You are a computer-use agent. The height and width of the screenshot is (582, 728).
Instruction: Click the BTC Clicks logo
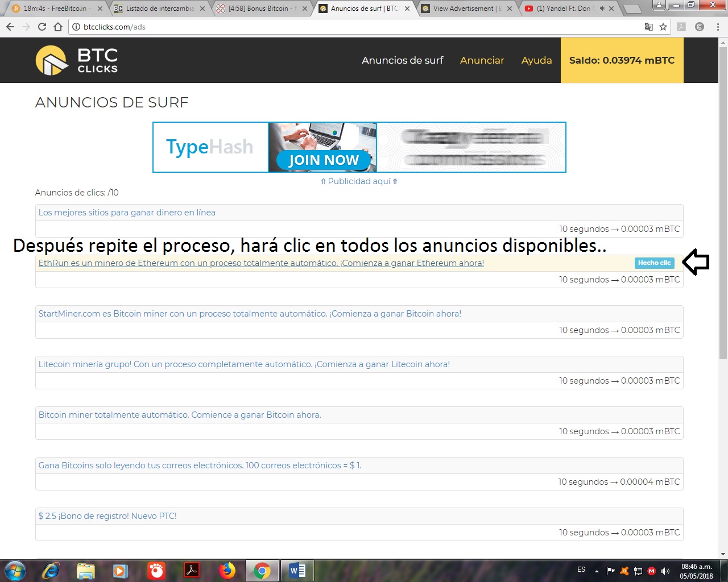click(77, 60)
